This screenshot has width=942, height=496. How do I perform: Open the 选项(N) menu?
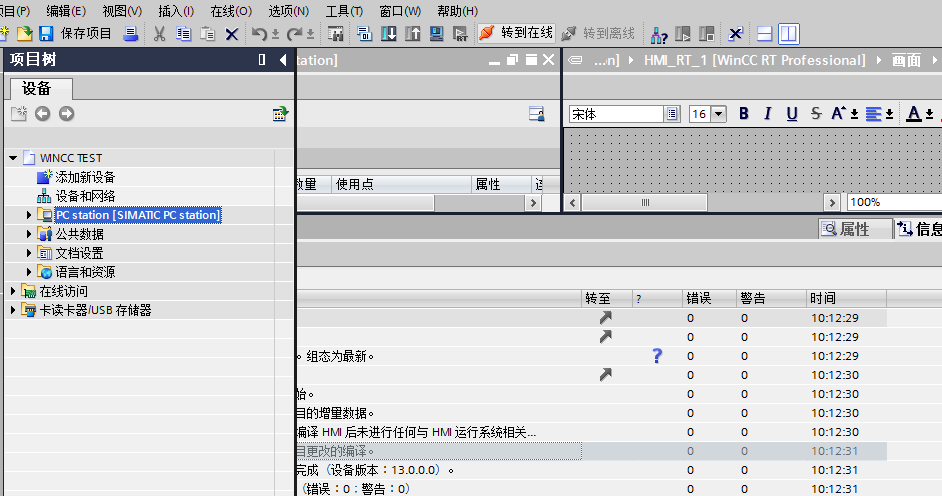click(x=288, y=11)
